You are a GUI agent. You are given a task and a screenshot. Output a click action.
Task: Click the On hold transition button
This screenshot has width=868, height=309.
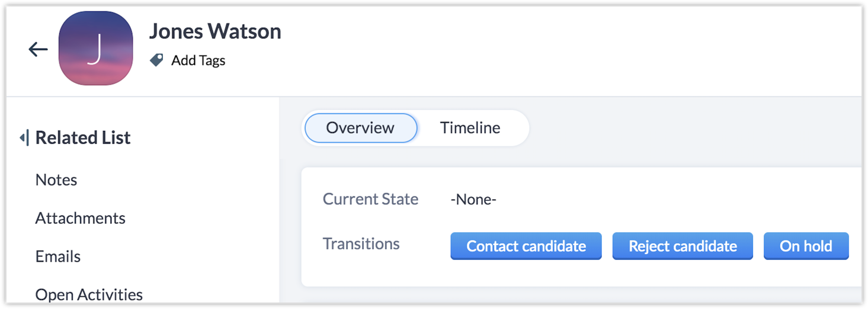tap(806, 246)
